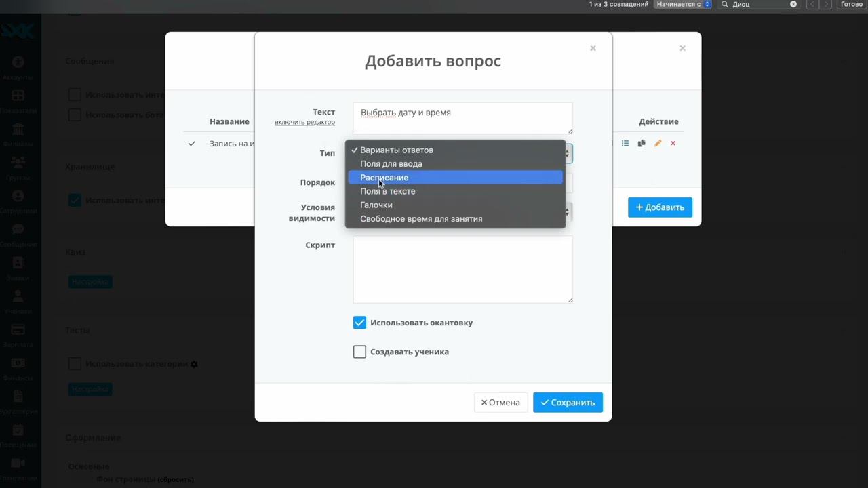
Task: Open Финансы in the left sidebar
Action: pos(18,369)
